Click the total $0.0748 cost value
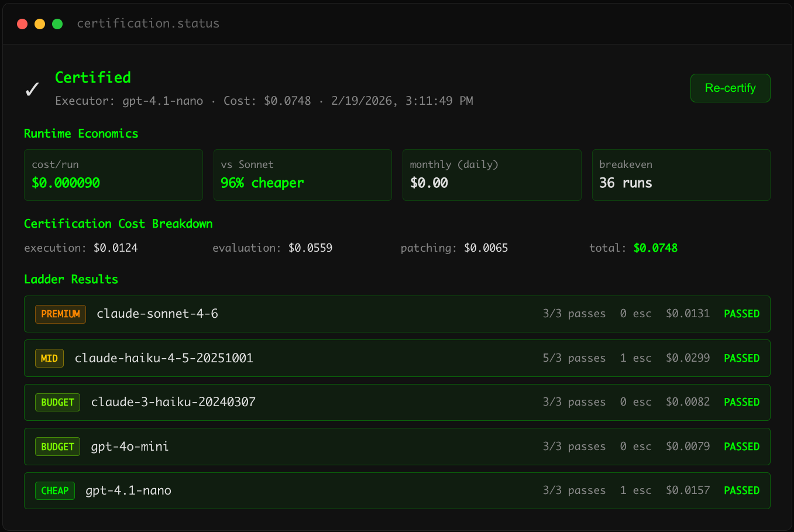Viewport: 794px width, 532px height. (x=655, y=248)
